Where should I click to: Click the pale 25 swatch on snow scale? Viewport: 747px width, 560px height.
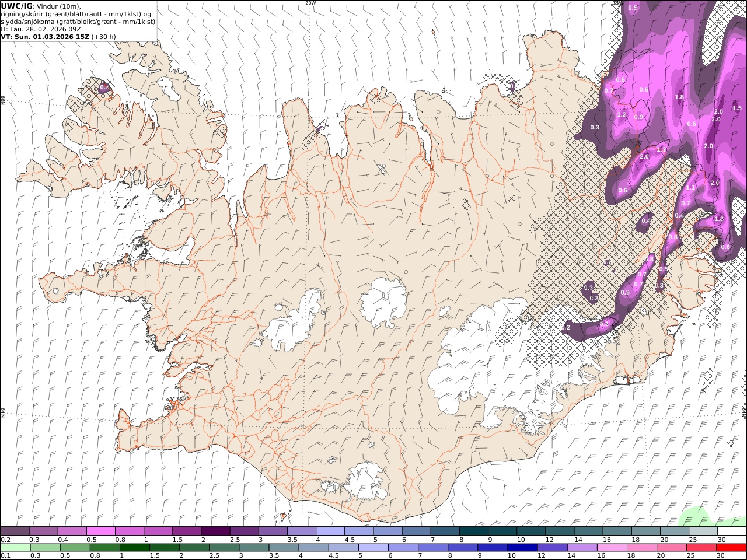703,531
